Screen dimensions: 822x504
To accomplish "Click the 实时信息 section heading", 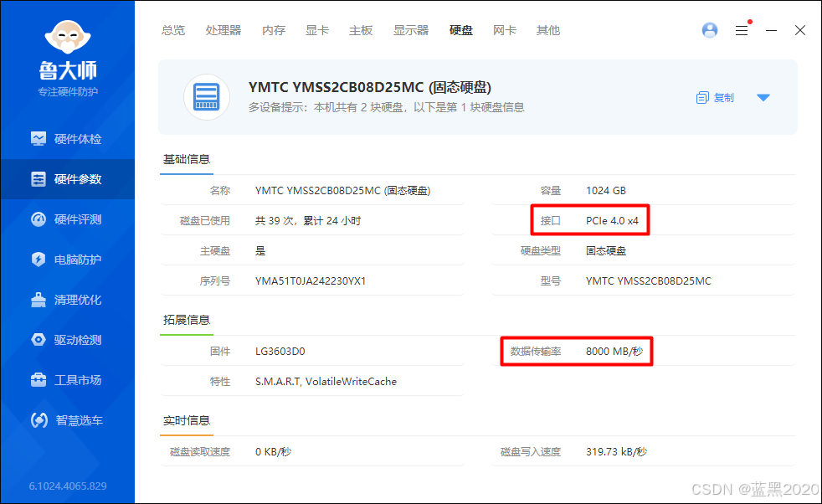I will (x=187, y=420).
